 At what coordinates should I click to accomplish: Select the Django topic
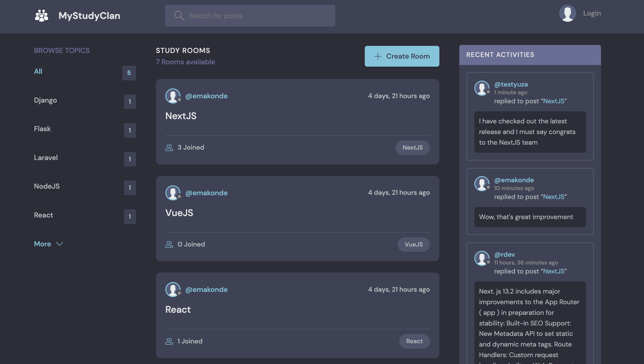(x=46, y=100)
